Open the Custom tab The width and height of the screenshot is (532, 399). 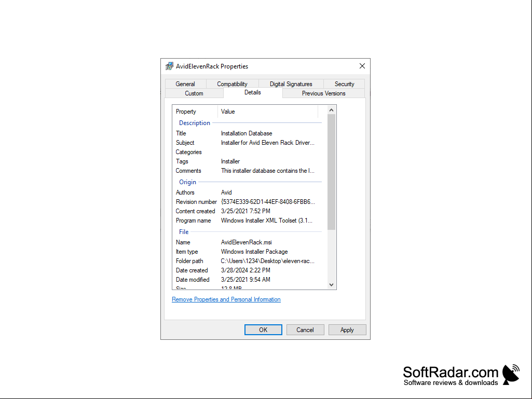(194, 93)
